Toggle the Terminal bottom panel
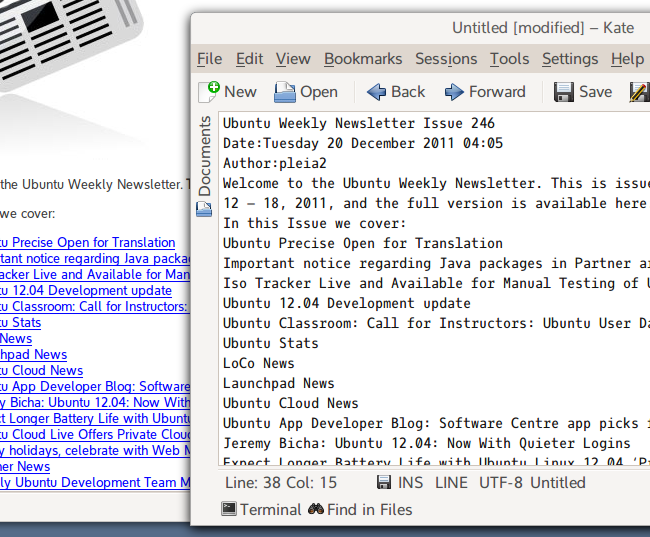The height and width of the screenshot is (537, 650). (261, 509)
